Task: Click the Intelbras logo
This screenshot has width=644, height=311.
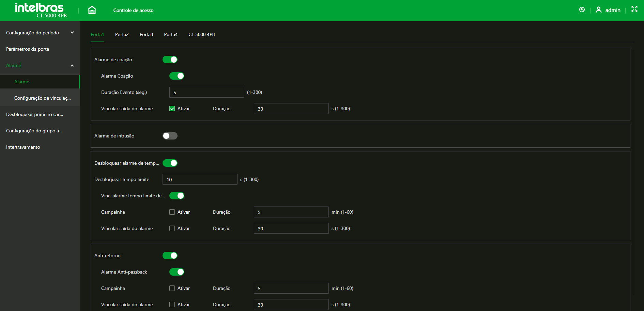Action: [x=40, y=10]
